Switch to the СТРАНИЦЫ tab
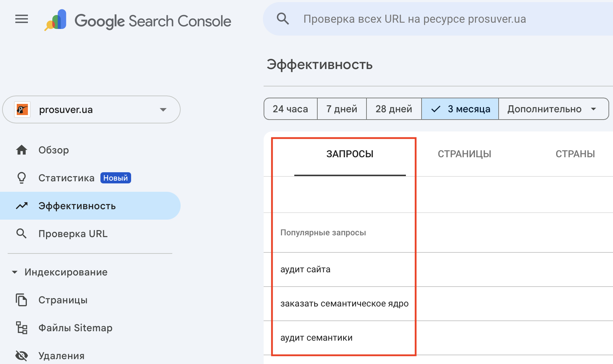 click(x=464, y=154)
